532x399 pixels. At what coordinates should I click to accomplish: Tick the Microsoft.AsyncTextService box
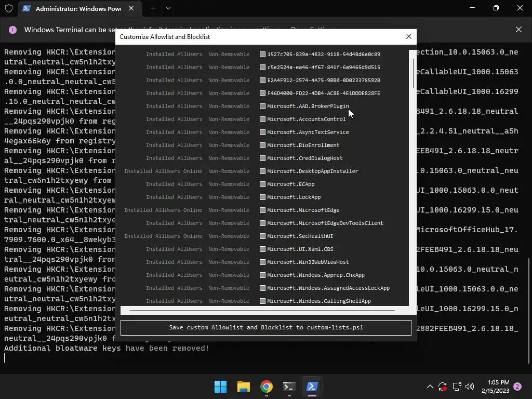[262, 132]
